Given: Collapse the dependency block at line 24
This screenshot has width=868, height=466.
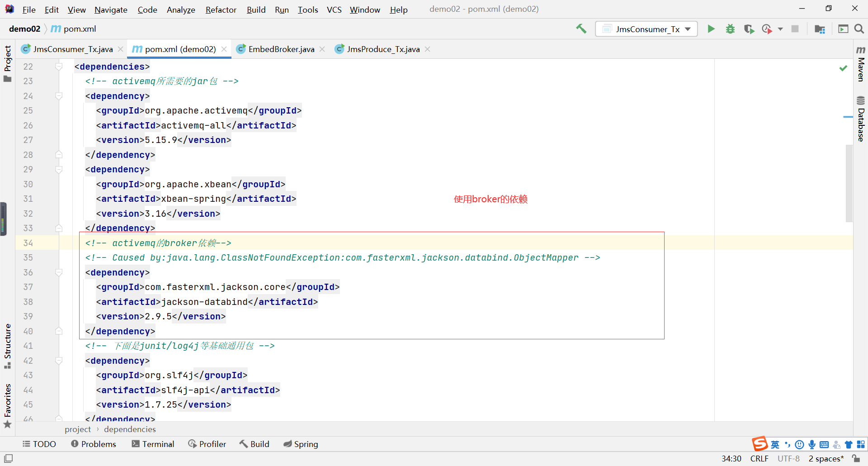Looking at the screenshot, I should click(59, 96).
